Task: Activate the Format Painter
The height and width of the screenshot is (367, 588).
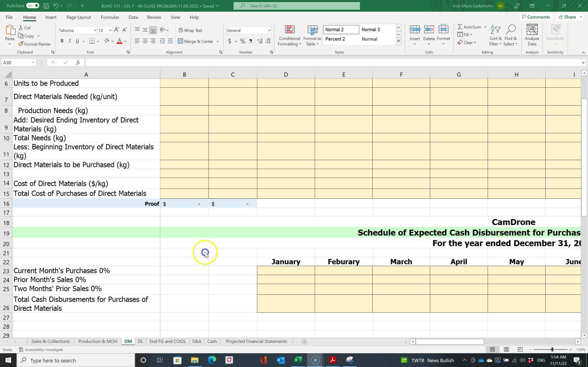Action: click(34, 44)
